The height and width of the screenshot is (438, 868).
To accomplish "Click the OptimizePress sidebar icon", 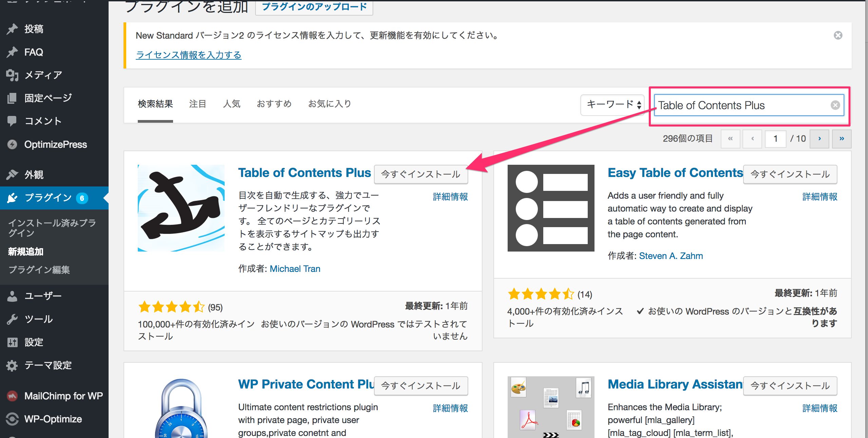I will (x=12, y=144).
